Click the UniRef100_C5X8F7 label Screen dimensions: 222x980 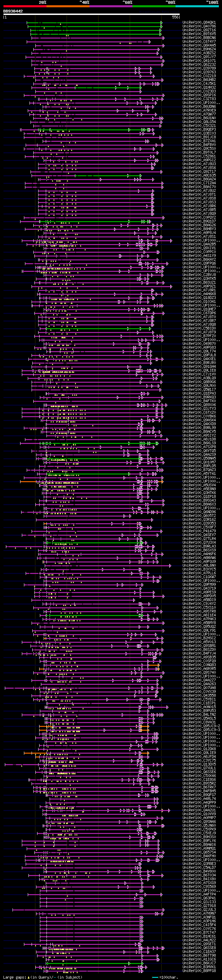click(x=199, y=527)
